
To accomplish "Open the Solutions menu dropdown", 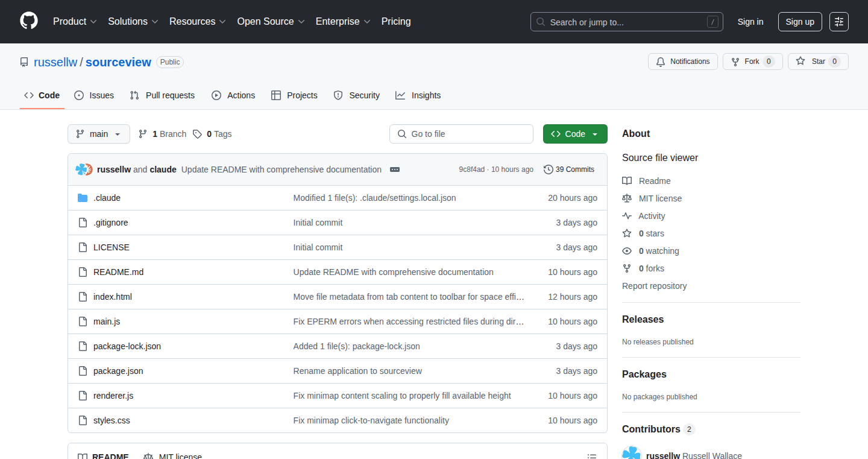I will coord(133,22).
